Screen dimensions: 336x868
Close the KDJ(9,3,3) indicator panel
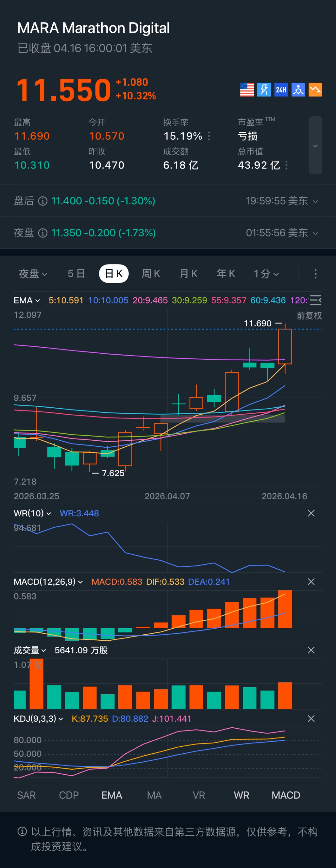tap(311, 718)
